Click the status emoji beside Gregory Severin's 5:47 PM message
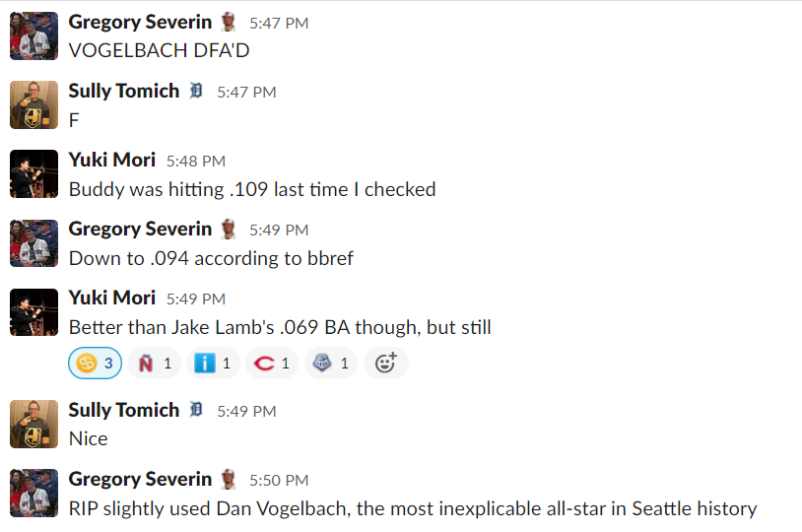Image resolution: width=802 pixels, height=532 pixels. pos(229,22)
